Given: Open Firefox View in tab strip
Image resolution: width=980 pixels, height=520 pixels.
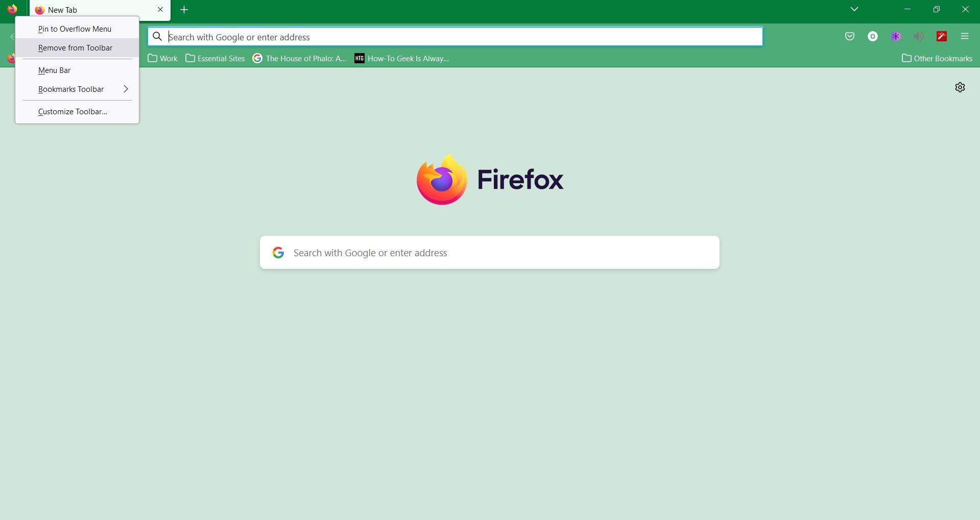Looking at the screenshot, I should click(12, 9).
